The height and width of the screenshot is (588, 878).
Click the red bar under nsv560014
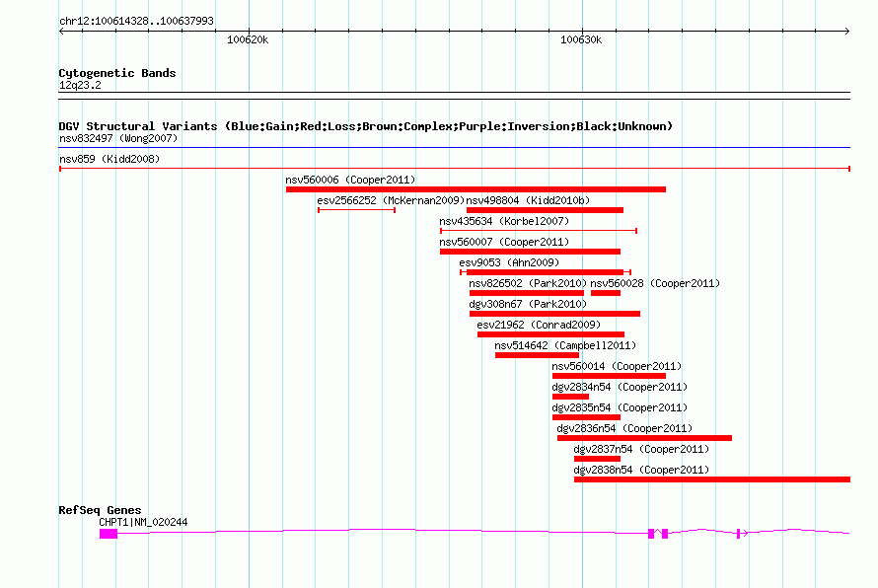(609, 376)
